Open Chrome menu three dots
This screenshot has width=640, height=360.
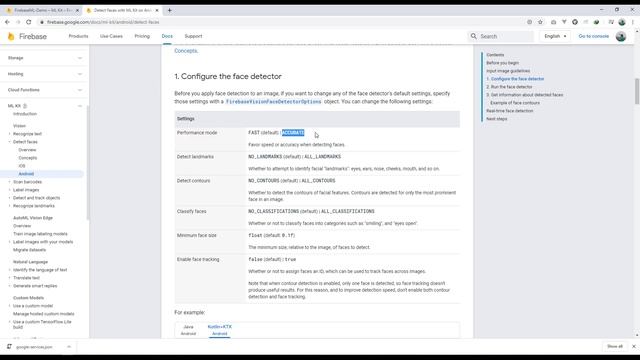pyautogui.click(x=633, y=22)
